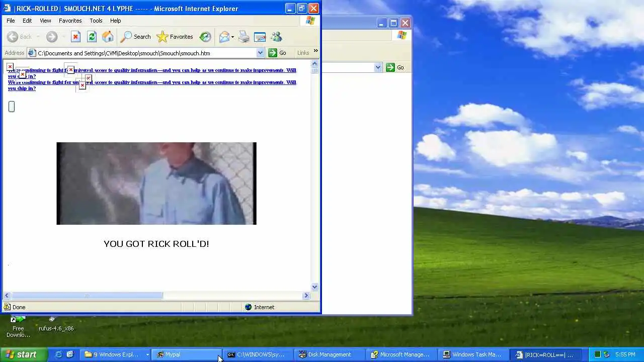
Task: Click the Edit page icon beside the printer
Action: (x=260, y=37)
